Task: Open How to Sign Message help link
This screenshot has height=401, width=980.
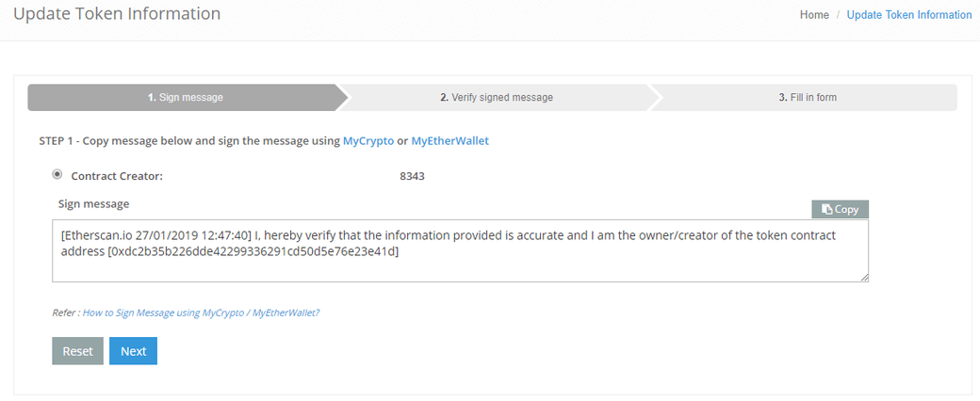Action: click(x=201, y=313)
